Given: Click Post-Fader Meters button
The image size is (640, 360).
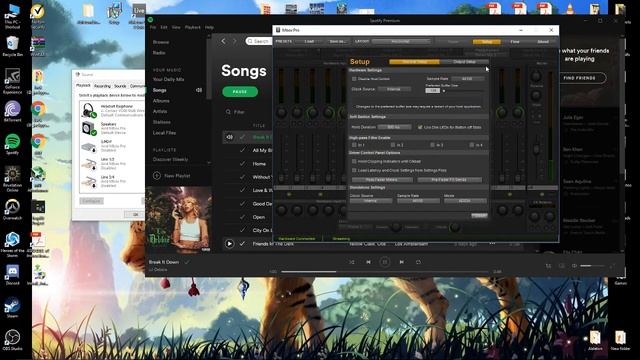Looking at the screenshot, I should point(382,180).
